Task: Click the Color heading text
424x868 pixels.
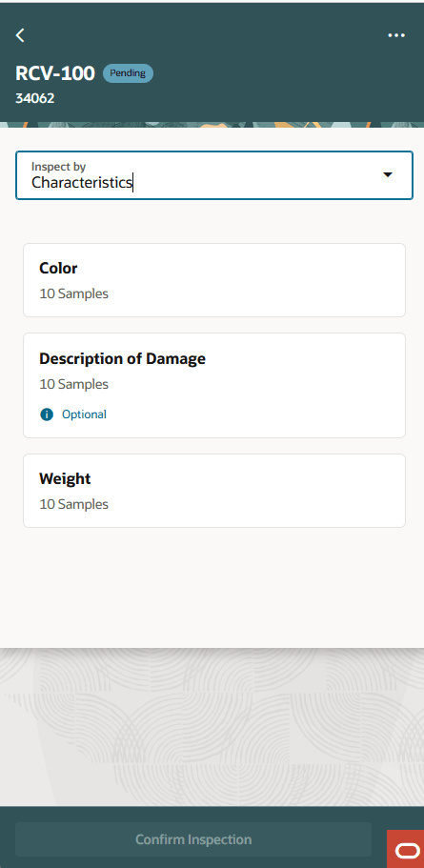Action: coord(58,269)
